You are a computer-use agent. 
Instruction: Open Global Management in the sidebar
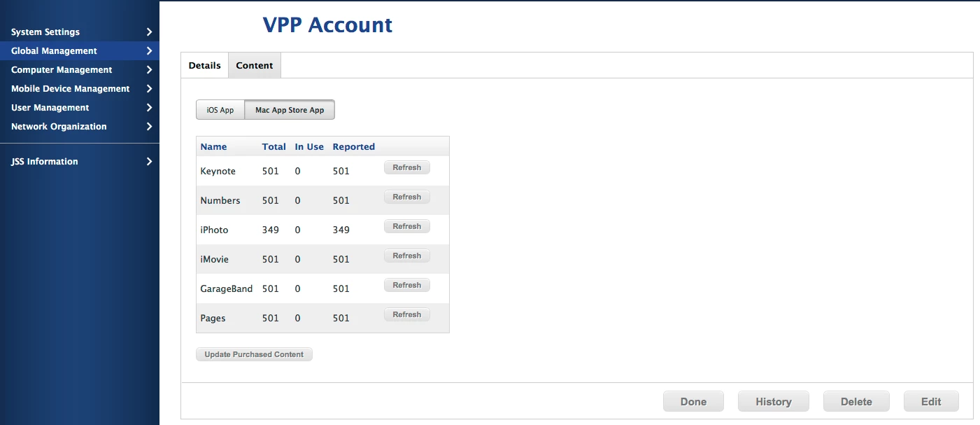[x=80, y=51]
